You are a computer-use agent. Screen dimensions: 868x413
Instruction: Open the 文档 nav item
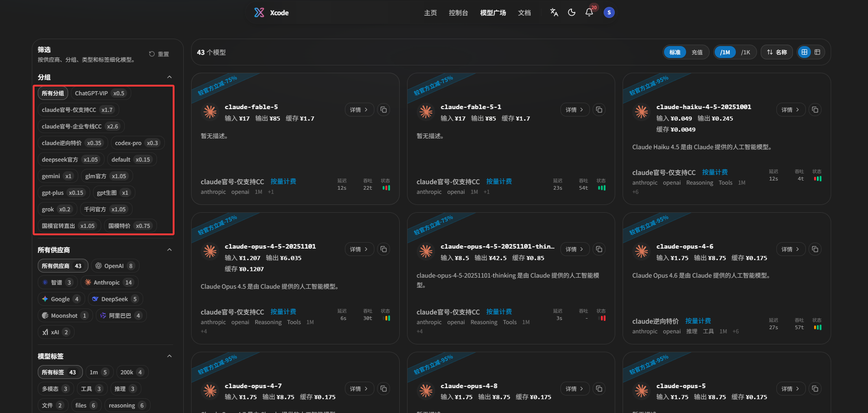(x=524, y=13)
